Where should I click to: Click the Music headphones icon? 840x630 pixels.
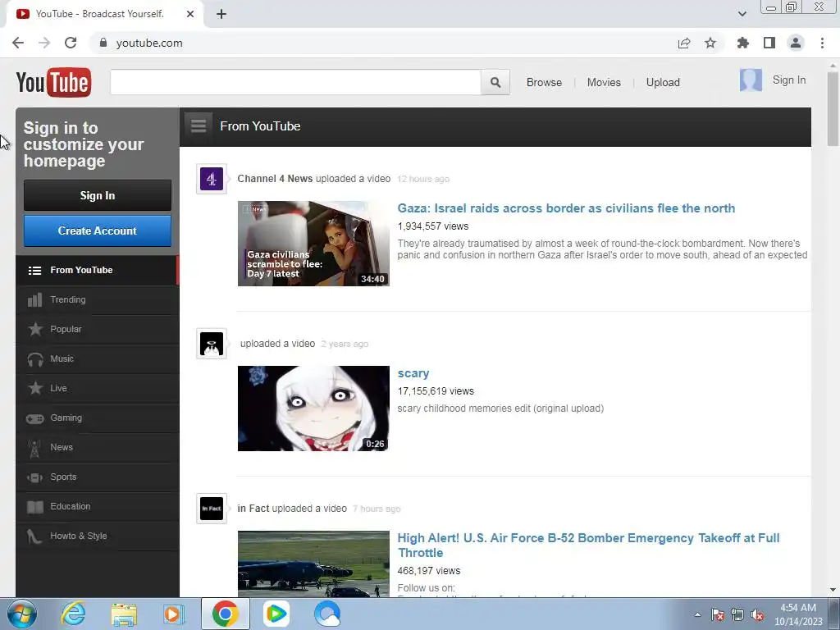35,359
